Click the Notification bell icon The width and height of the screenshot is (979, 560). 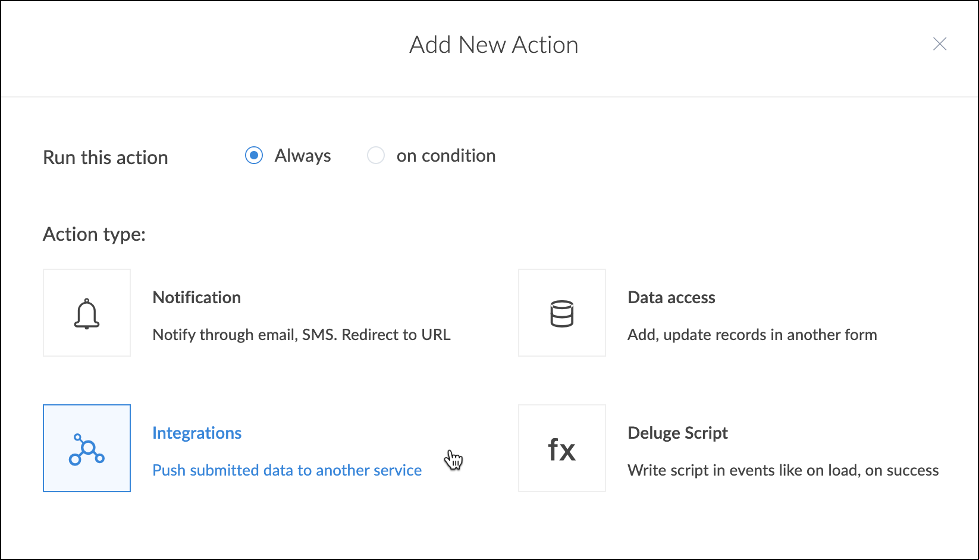coord(87,313)
